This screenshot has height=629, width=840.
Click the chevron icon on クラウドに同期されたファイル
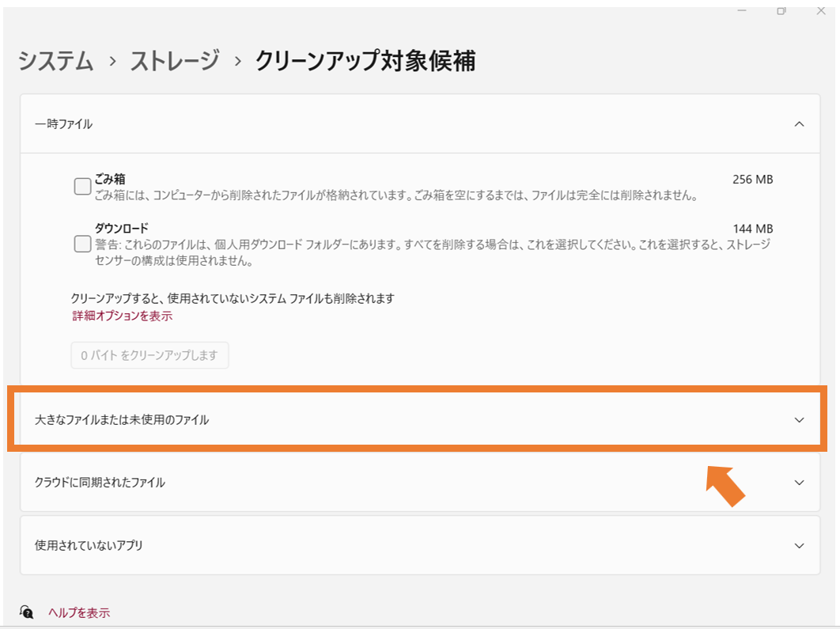799,482
